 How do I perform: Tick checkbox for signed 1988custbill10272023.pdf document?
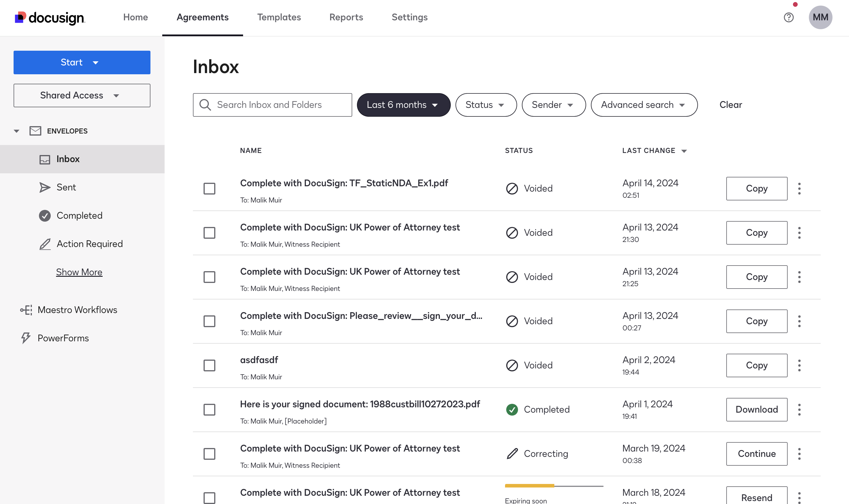(x=209, y=410)
